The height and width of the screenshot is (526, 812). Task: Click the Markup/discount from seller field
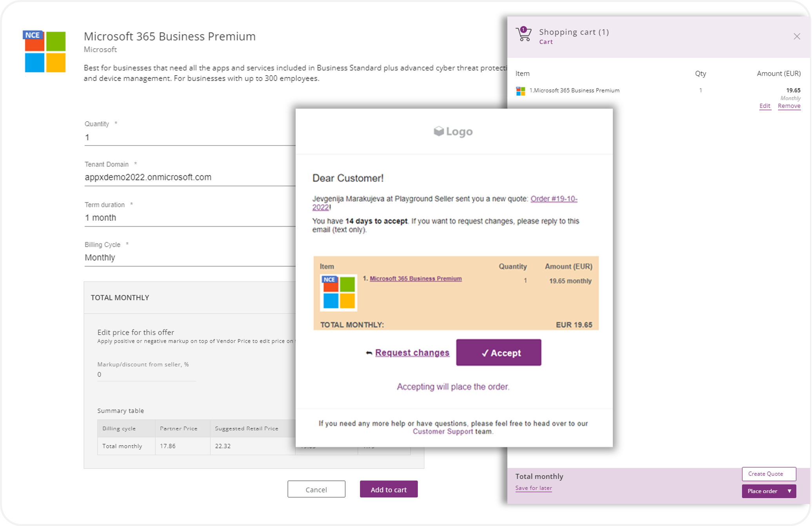point(146,375)
